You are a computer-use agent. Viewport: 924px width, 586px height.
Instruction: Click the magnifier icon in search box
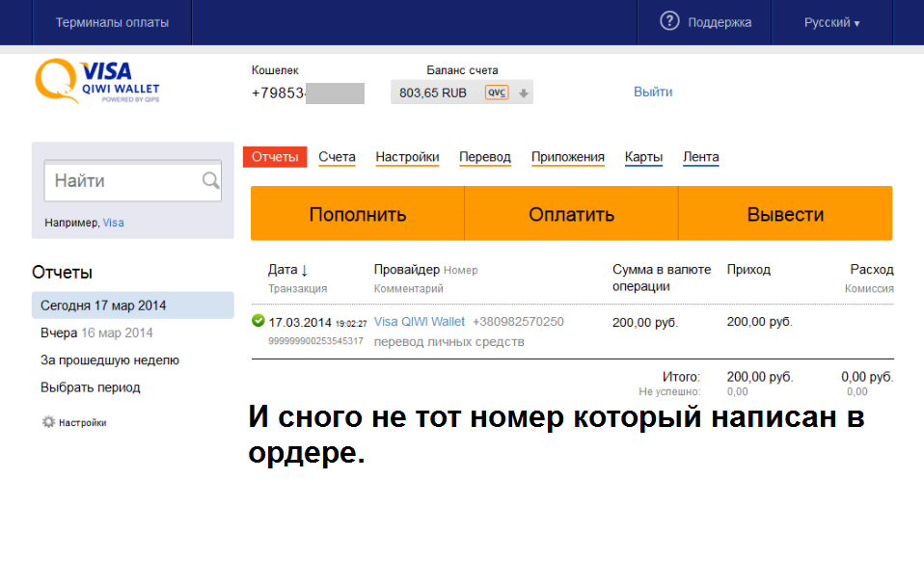210,180
